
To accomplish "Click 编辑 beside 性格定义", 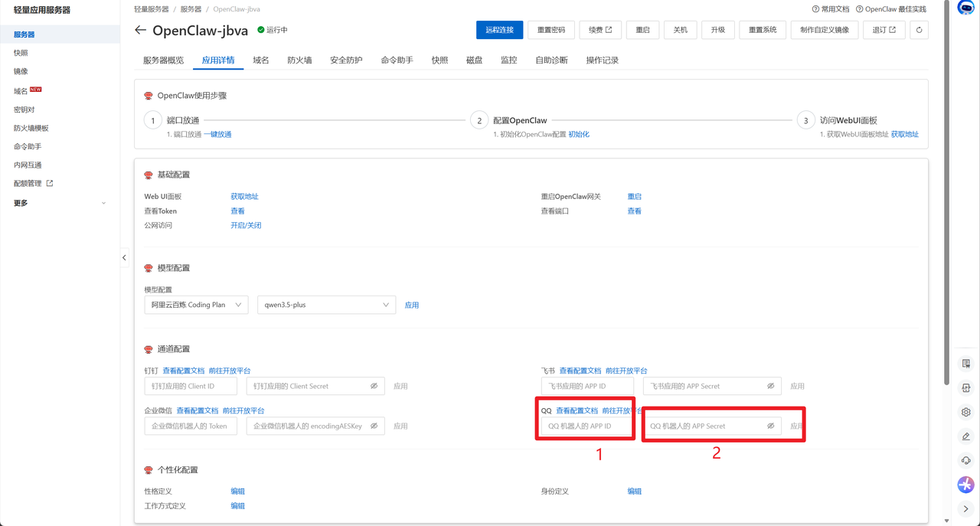I will point(237,491).
